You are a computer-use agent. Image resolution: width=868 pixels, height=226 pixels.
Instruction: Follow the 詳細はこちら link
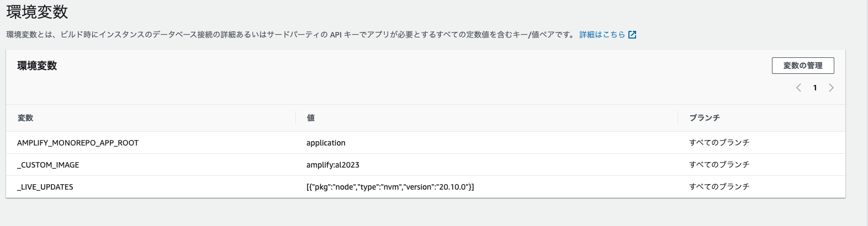(602, 35)
